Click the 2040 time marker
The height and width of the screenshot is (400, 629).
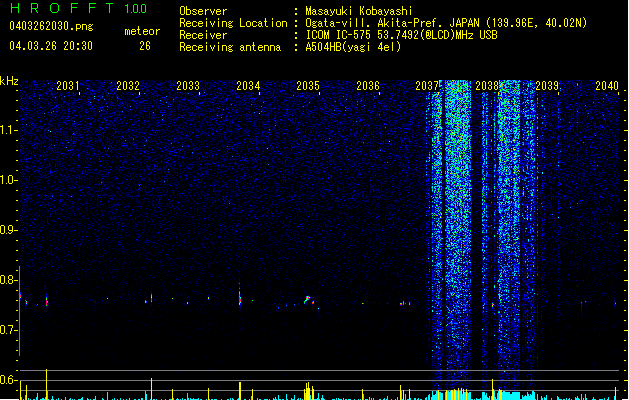coord(607,86)
